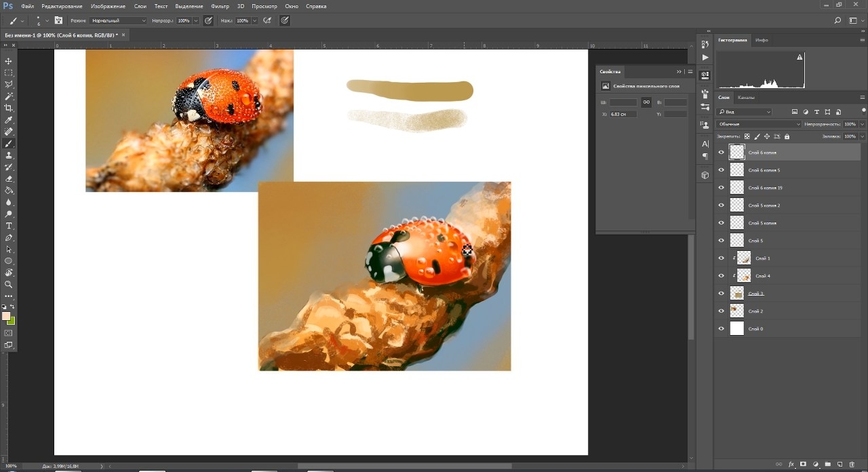
Task: Click the foreground color swatch
Action: [6, 316]
